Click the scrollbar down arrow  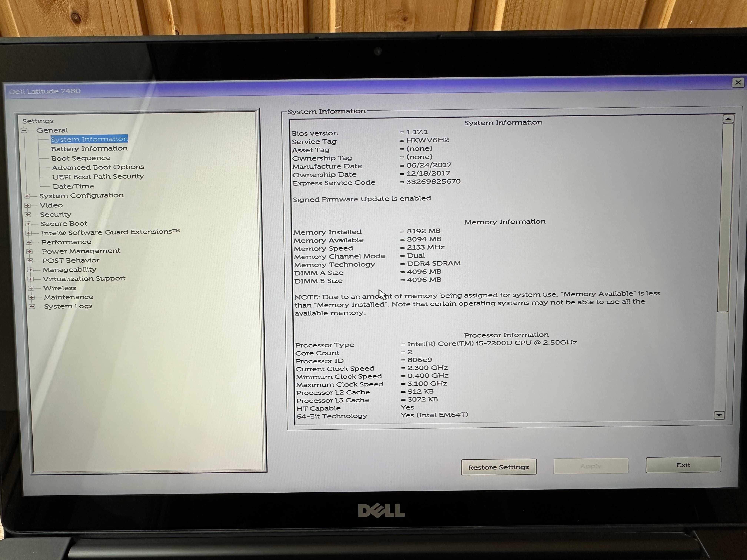[719, 415]
